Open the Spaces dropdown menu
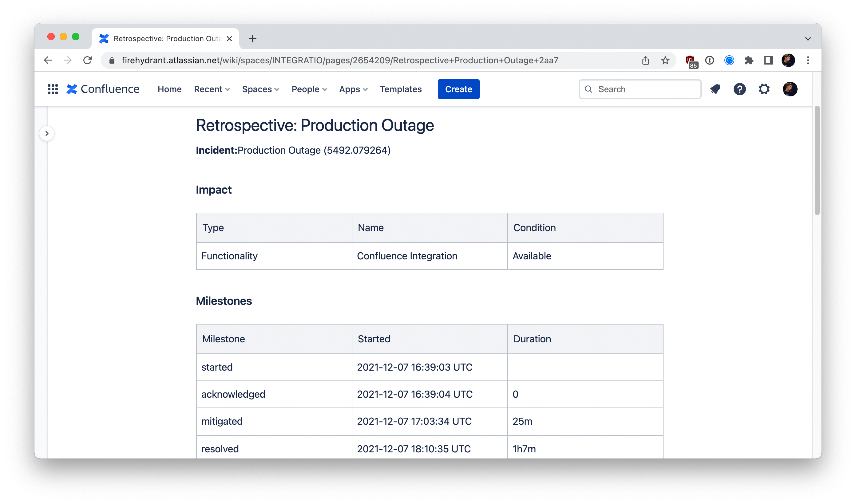The height and width of the screenshot is (504, 856). click(x=260, y=89)
